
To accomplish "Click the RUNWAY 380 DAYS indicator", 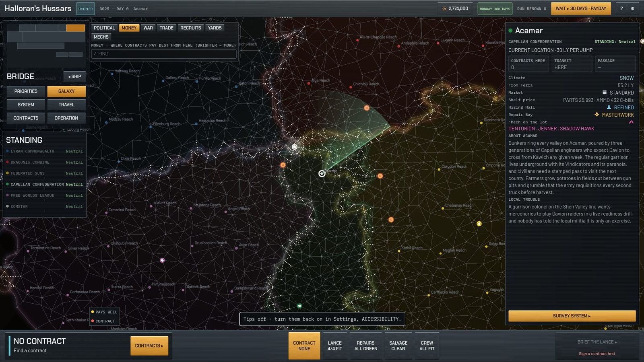I will click(x=495, y=8).
